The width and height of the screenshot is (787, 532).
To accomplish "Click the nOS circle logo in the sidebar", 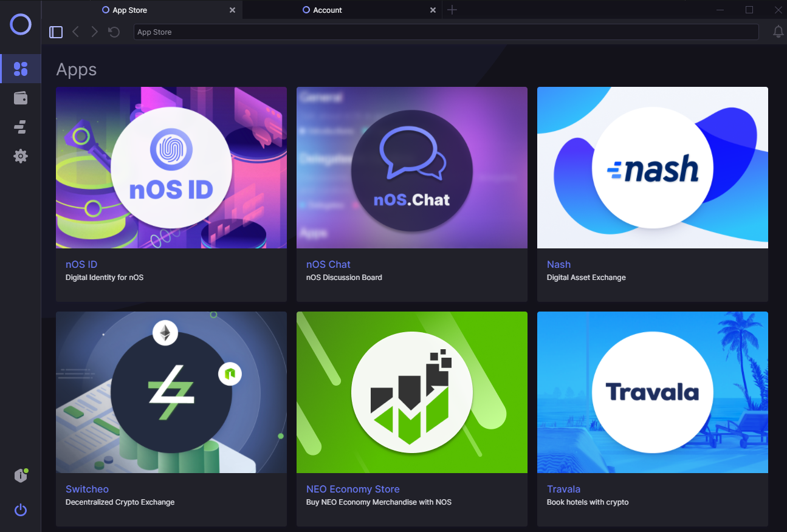I will pyautogui.click(x=21, y=24).
